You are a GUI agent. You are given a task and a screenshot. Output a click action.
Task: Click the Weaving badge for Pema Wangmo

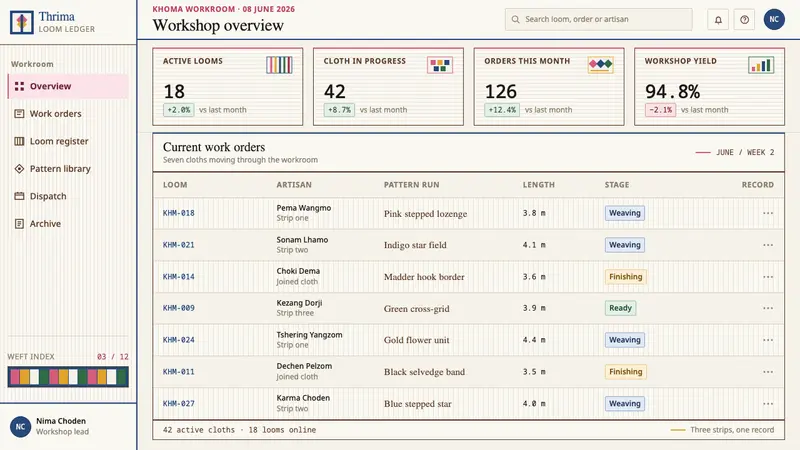click(624, 213)
